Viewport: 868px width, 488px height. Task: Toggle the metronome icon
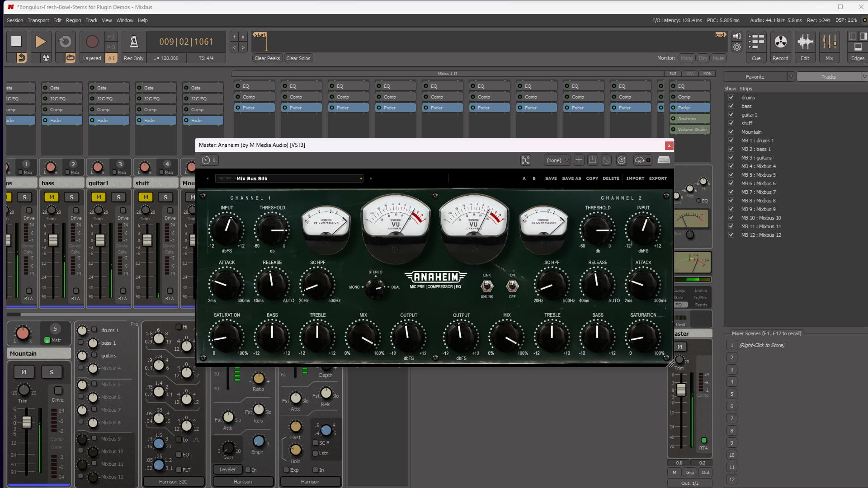pyautogui.click(x=134, y=42)
